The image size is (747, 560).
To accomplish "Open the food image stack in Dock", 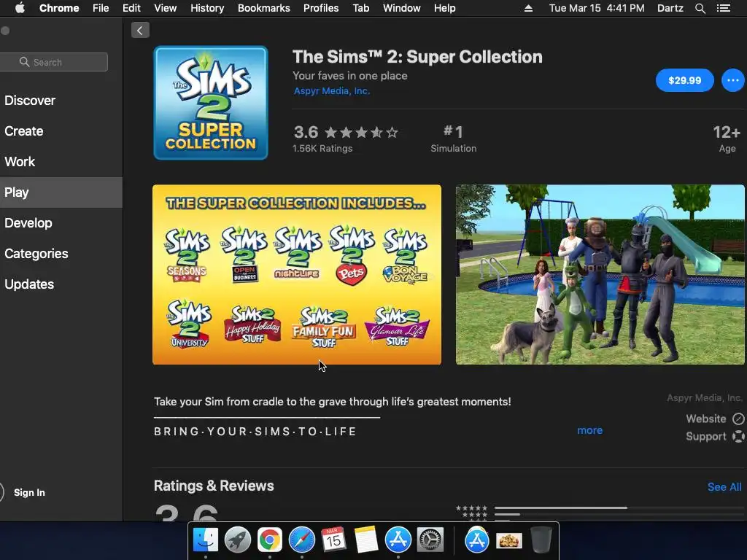I will [x=508, y=540].
